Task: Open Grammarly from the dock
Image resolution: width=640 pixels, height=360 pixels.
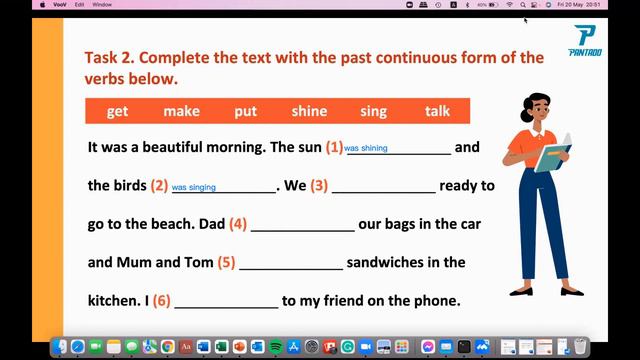Action: 347,347
